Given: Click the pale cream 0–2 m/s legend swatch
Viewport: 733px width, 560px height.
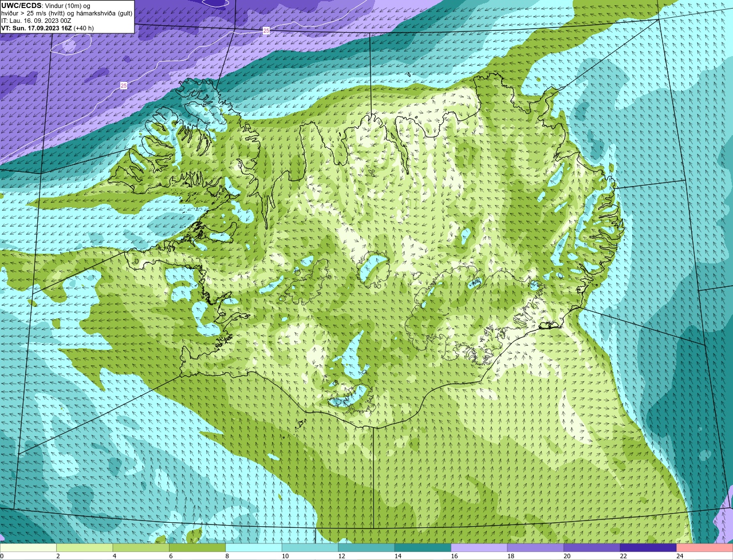Looking at the screenshot, I should [x=29, y=548].
